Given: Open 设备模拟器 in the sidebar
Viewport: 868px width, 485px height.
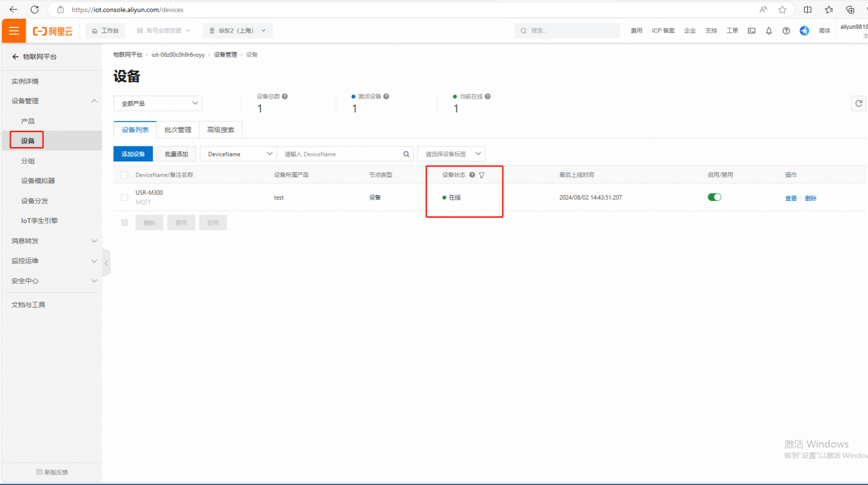Looking at the screenshot, I should [38, 181].
